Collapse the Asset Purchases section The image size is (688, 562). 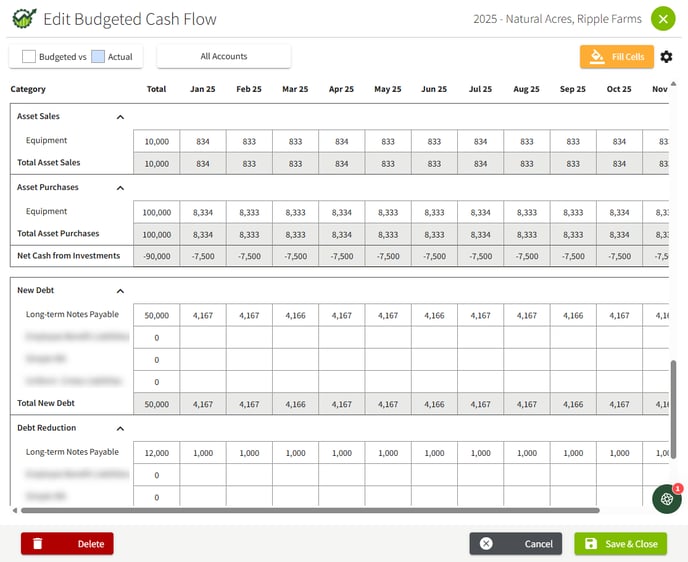pos(120,188)
